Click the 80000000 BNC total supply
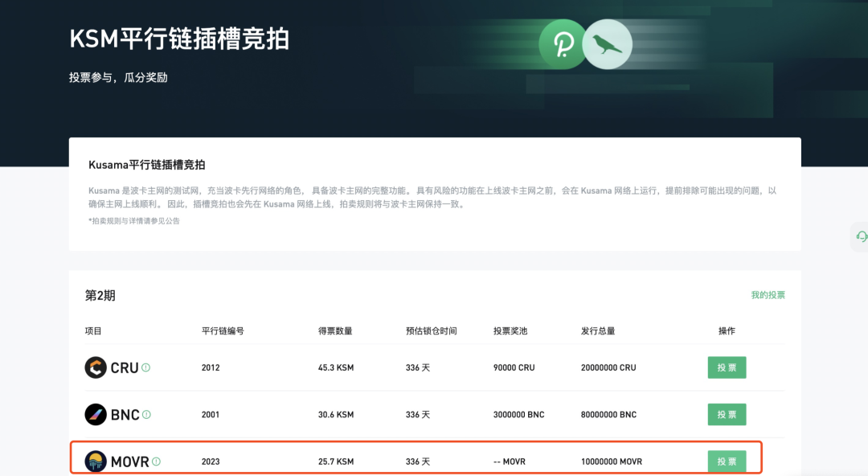The height and width of the screenshot is (476, 868). [x=608, y=415]
